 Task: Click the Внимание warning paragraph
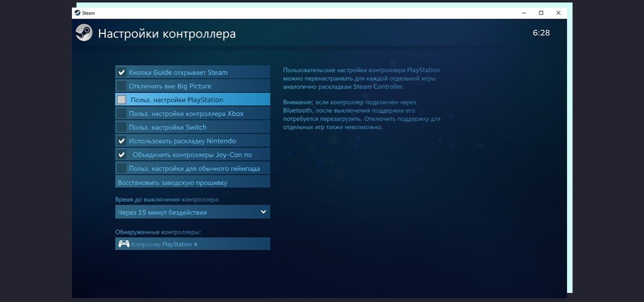(x=362, y=114)
